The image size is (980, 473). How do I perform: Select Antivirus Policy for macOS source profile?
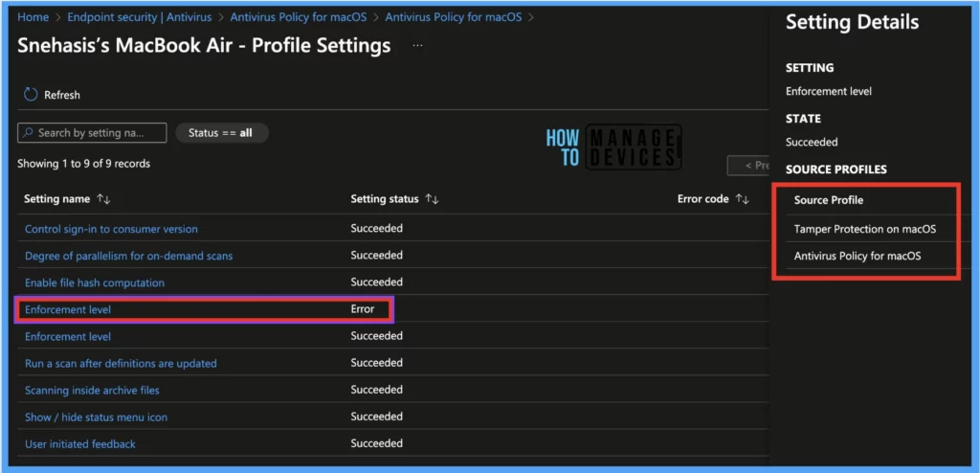click(857, 256)
